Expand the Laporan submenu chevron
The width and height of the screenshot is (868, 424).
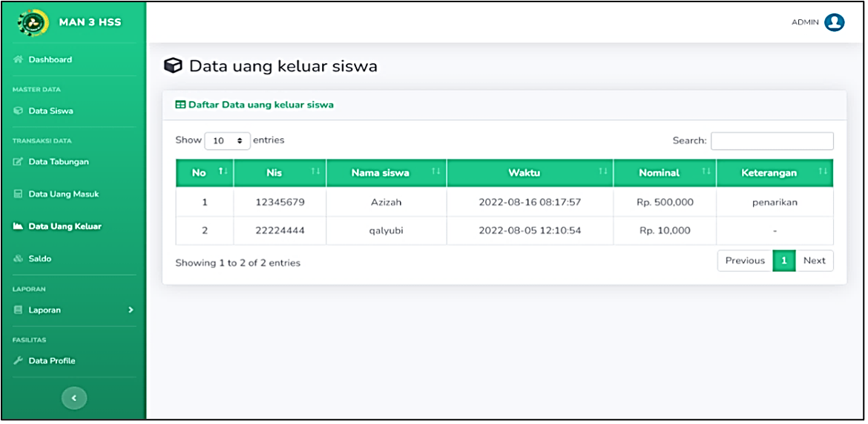pyautogui.click(x=131, y=310)
